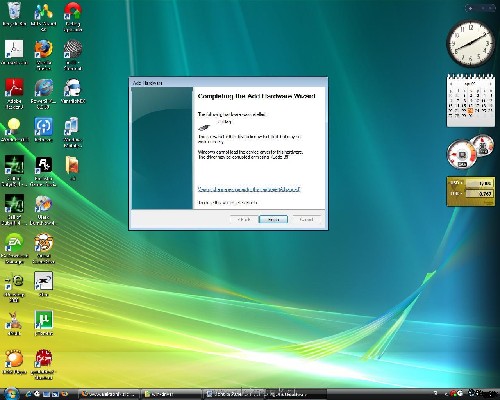Cancel the Add Hardware wizard

coord(306,219)
